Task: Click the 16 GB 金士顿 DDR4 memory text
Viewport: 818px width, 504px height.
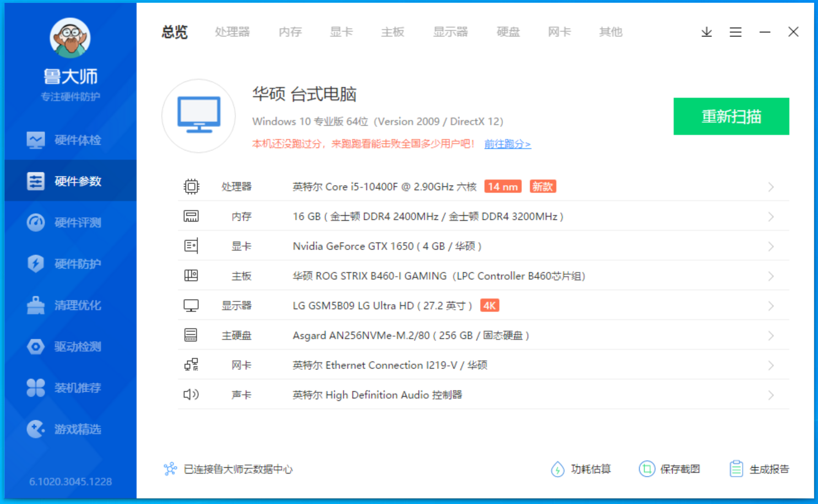Action: click(x=428, y=216)
